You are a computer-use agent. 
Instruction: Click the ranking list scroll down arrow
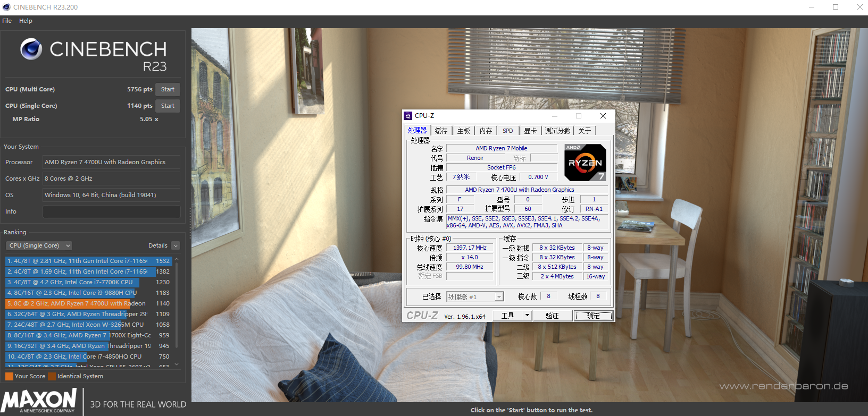click(177, 364)
